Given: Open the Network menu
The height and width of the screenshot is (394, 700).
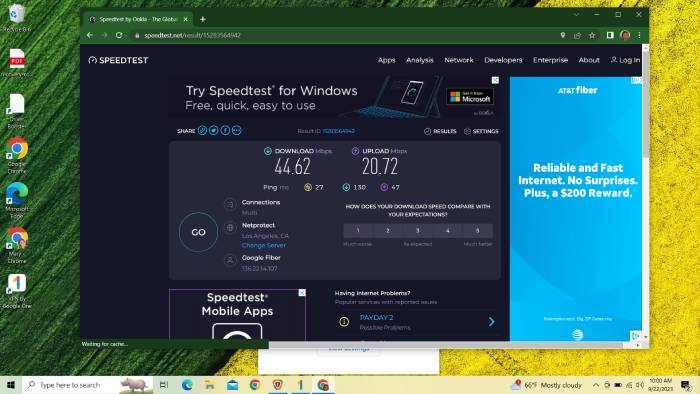Looking at the screenshot, I should point(459,60).
